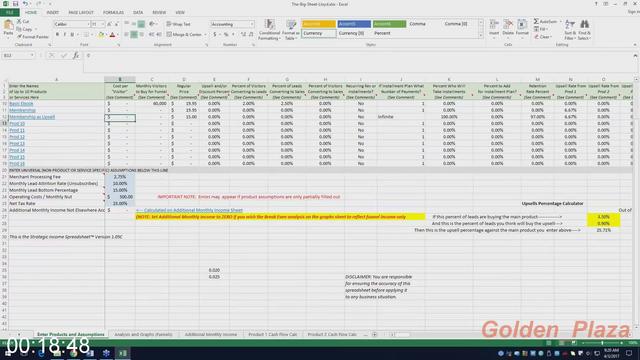This screenshot has height=360, width=640.
Task: Open the Name Box dropdown arrow
Action: (31, 55)
